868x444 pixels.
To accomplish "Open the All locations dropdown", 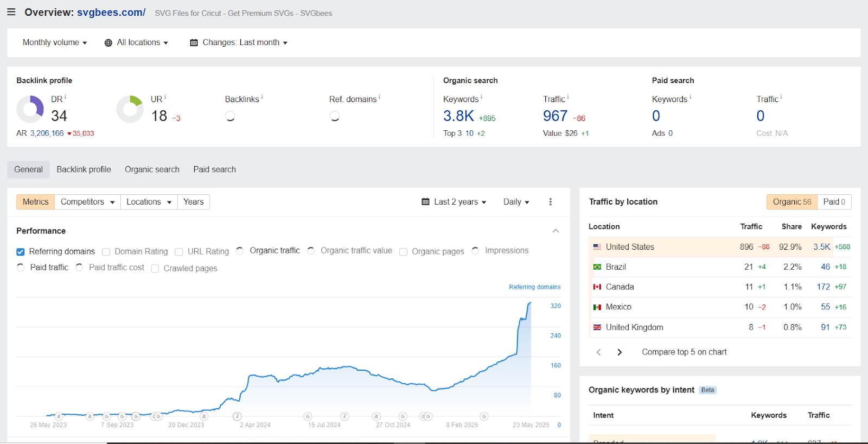I will coord(136,42).
